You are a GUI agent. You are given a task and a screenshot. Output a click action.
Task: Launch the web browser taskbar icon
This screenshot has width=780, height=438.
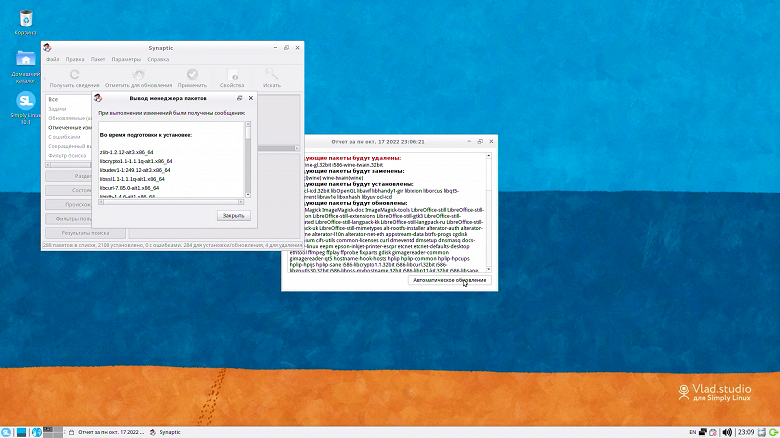pyautogui.click(x=36, y=432)
